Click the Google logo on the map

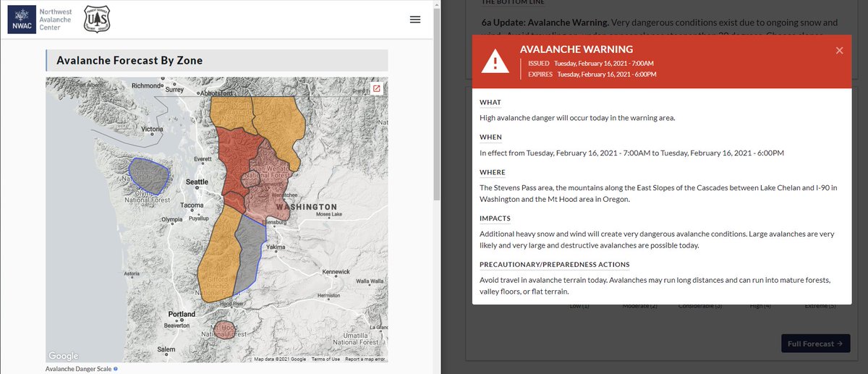64,355
